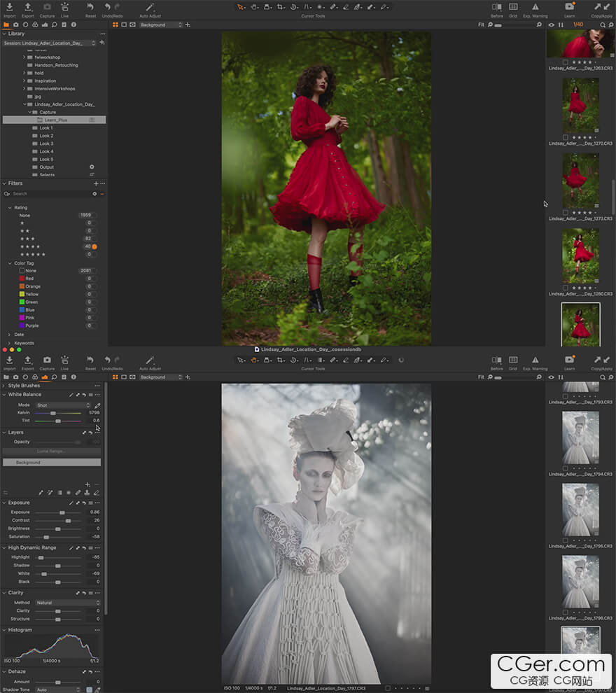Collapse the Rating filter group
Screen dimensions: 616x693
[10, 208]
